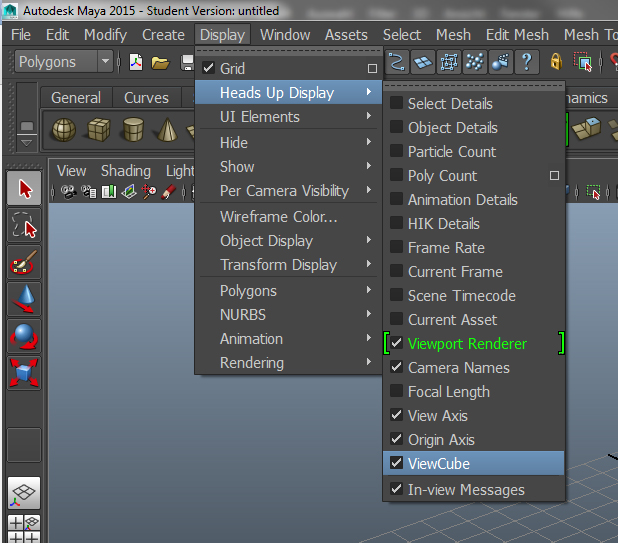The image size is (618, 543).
Task: Expand the UI Elements submenu
Action: [x=259, y=117]
